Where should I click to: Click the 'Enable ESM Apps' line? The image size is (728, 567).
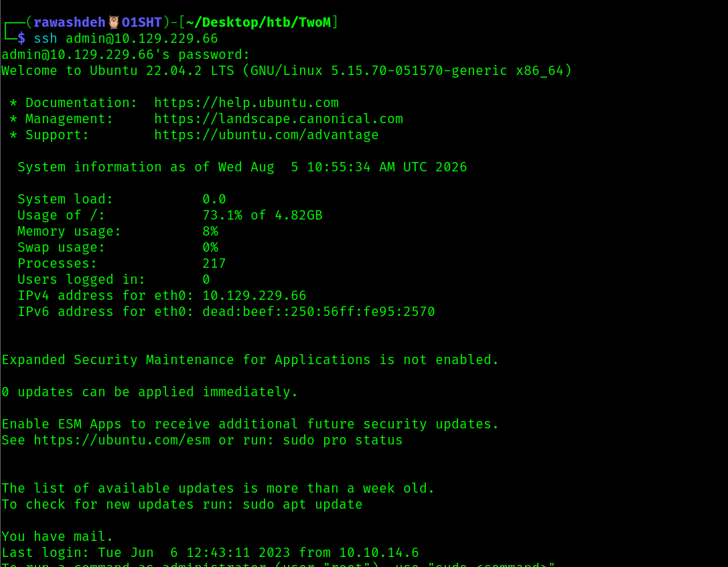pos(250,424)
